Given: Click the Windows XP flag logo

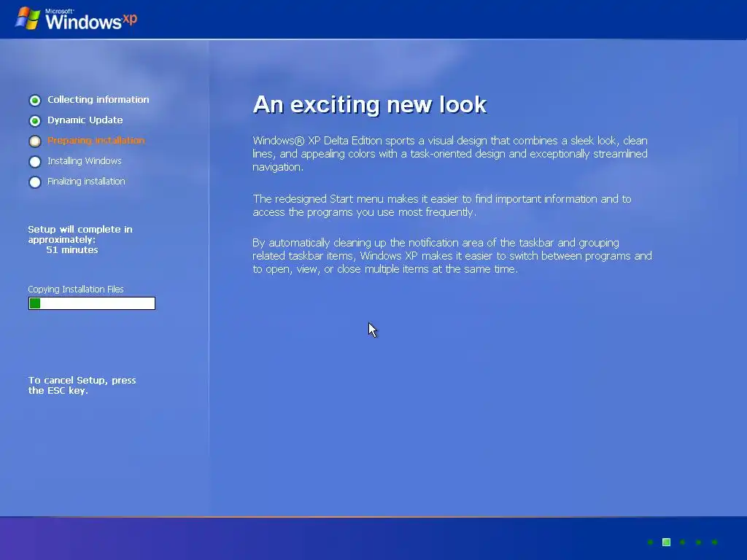Looking at the screenshot, I should coord(28,18).
